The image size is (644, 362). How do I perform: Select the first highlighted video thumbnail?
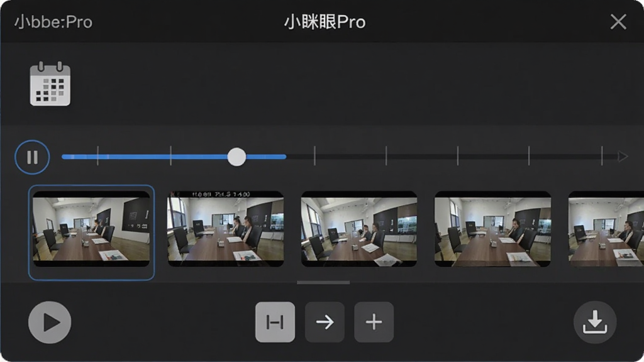coord(91,233)
